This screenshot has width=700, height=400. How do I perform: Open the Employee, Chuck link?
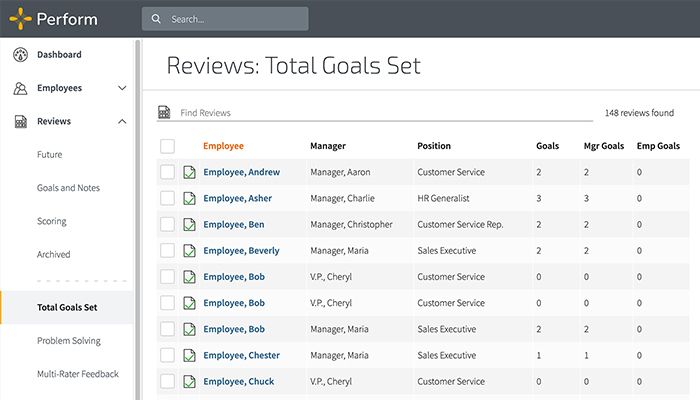coord(238,381)
